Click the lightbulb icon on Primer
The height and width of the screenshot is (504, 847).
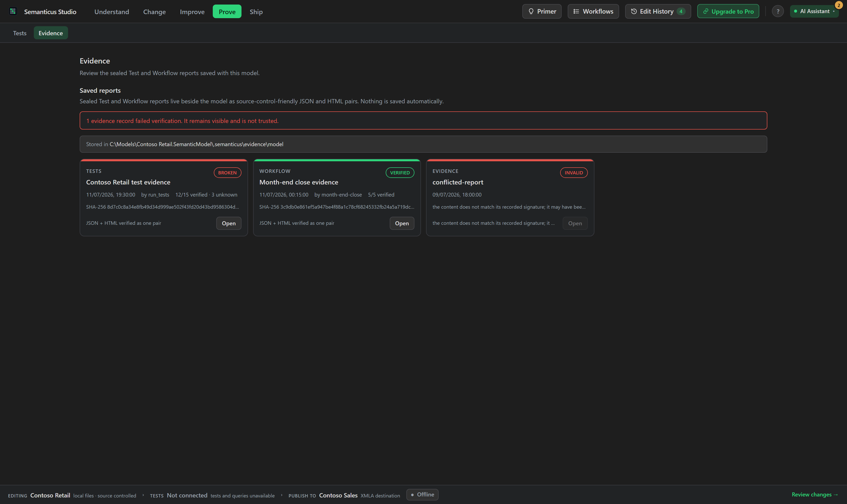531,11
